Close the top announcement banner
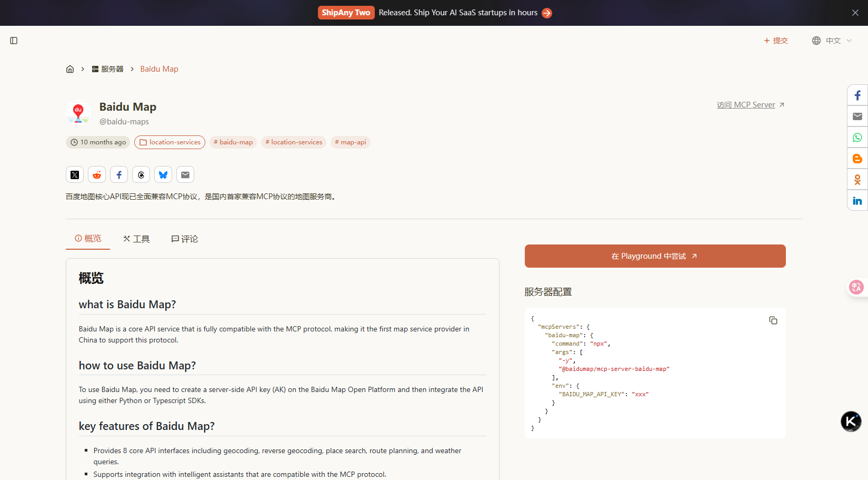This screenshot has width=868, height=480. coord(855,13)
